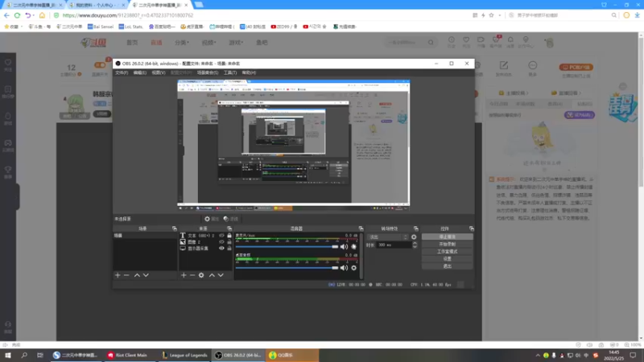Undock the Controls panel

tap(471, 228)
